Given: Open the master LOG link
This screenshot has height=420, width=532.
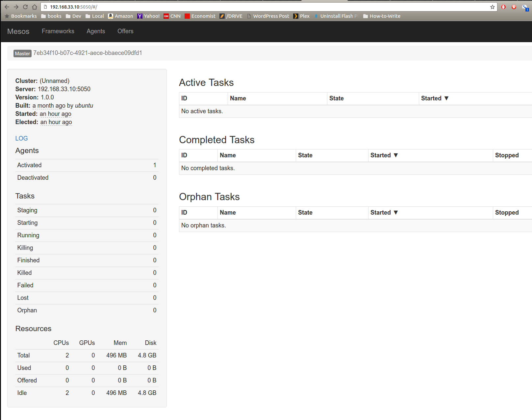Looking at the screenshot, I should pos(21,139).
